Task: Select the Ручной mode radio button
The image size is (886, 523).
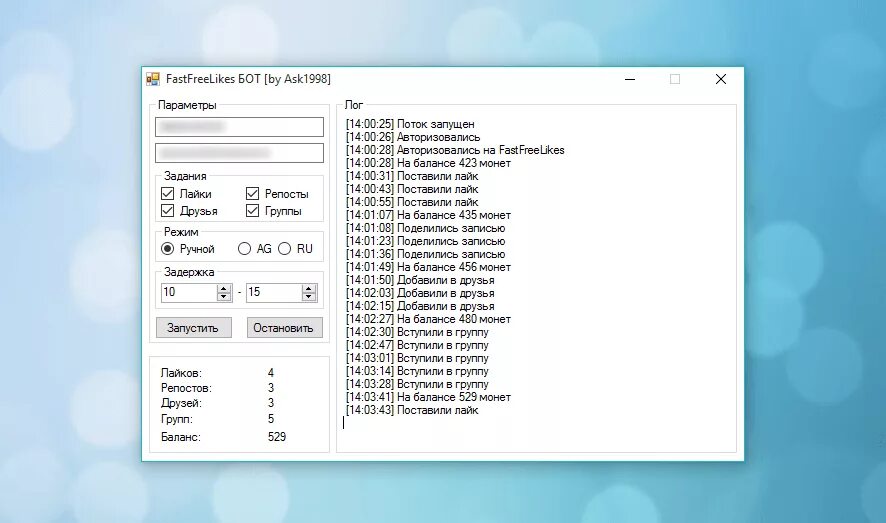Action: click(x=167, y=249)
